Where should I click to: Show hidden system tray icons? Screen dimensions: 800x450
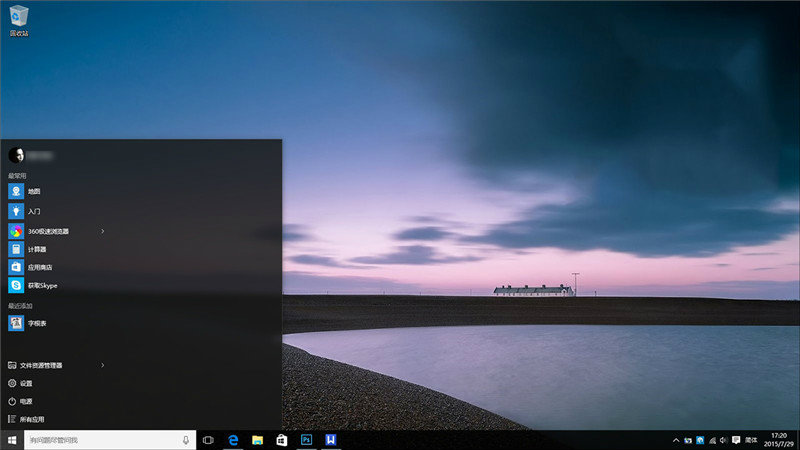coord(675,440)
